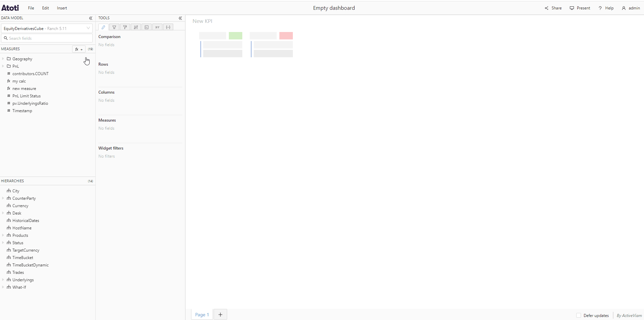This screenshot has height=320, width=644.
Task: Expand the PnL measures folder
Action: click(3, 66)
